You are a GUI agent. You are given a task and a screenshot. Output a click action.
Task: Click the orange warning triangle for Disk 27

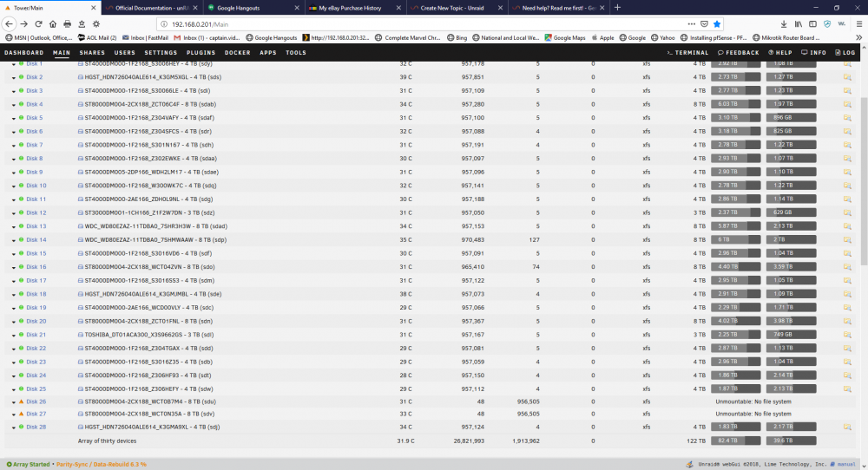(22, 414)
